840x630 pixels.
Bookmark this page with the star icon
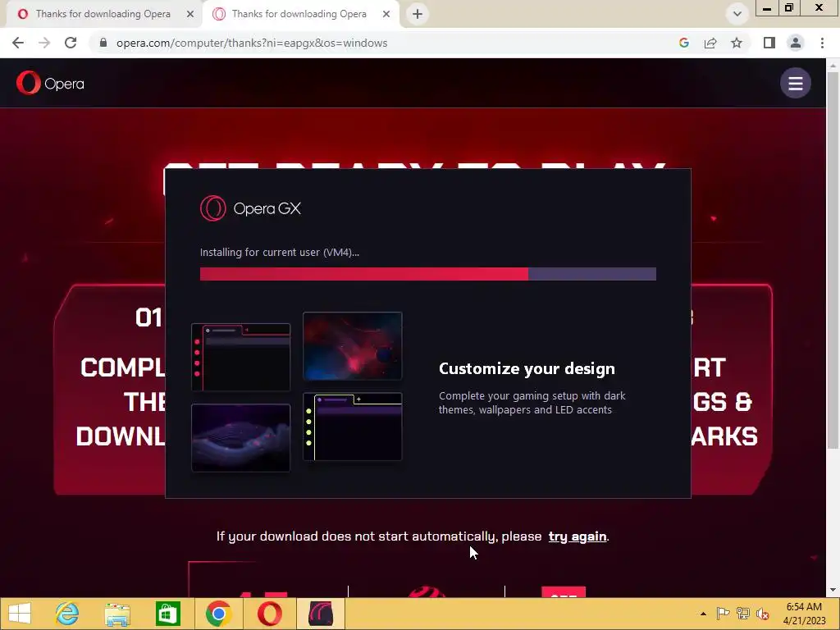737,43
